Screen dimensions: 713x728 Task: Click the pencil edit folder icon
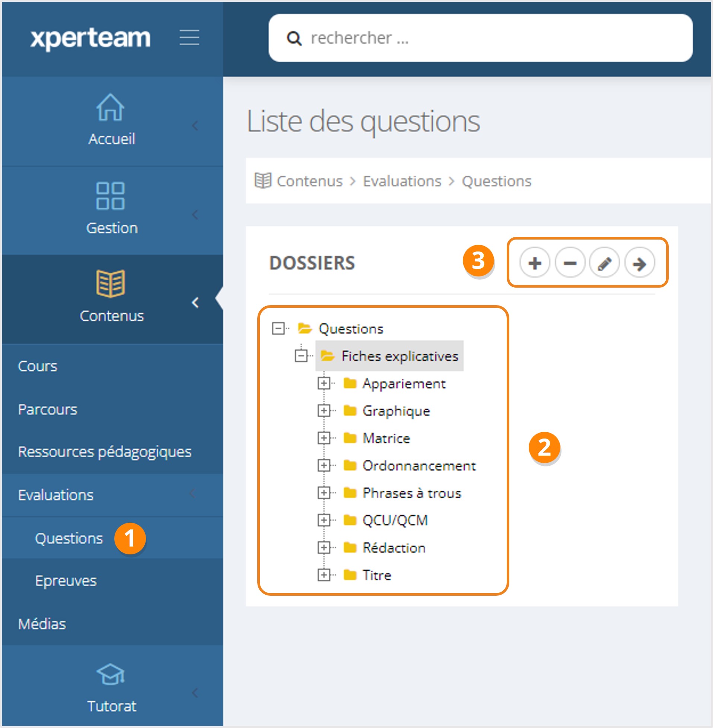tap(604, 263)
